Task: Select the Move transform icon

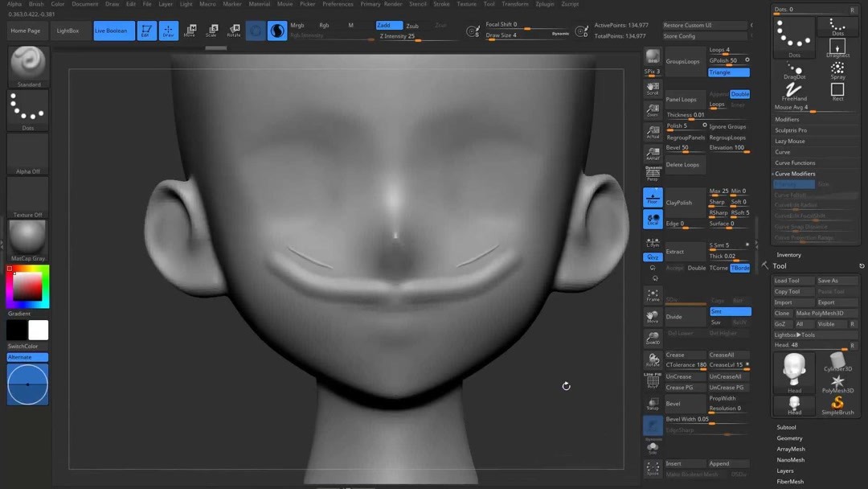Action: pos(190,31)
